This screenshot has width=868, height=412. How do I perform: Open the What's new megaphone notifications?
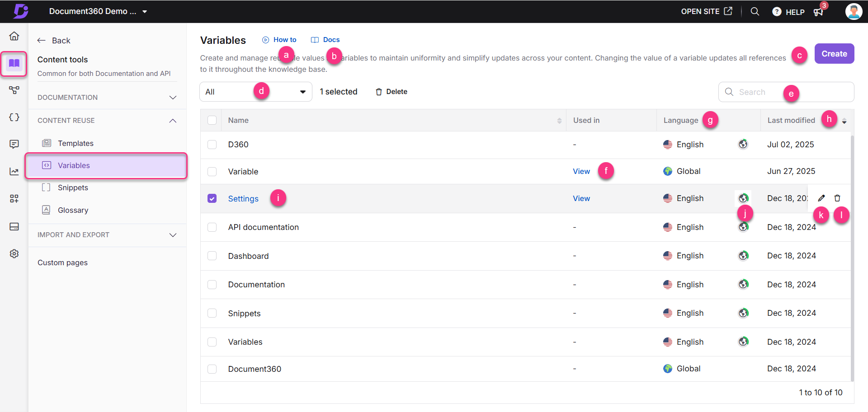point(819,11)
